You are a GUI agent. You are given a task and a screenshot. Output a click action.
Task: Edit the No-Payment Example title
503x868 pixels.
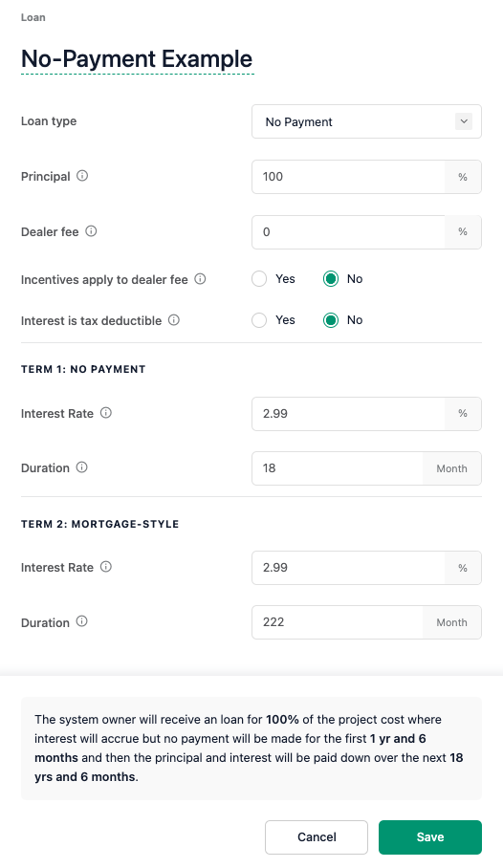pyautogui.click(x=137, y=58)
